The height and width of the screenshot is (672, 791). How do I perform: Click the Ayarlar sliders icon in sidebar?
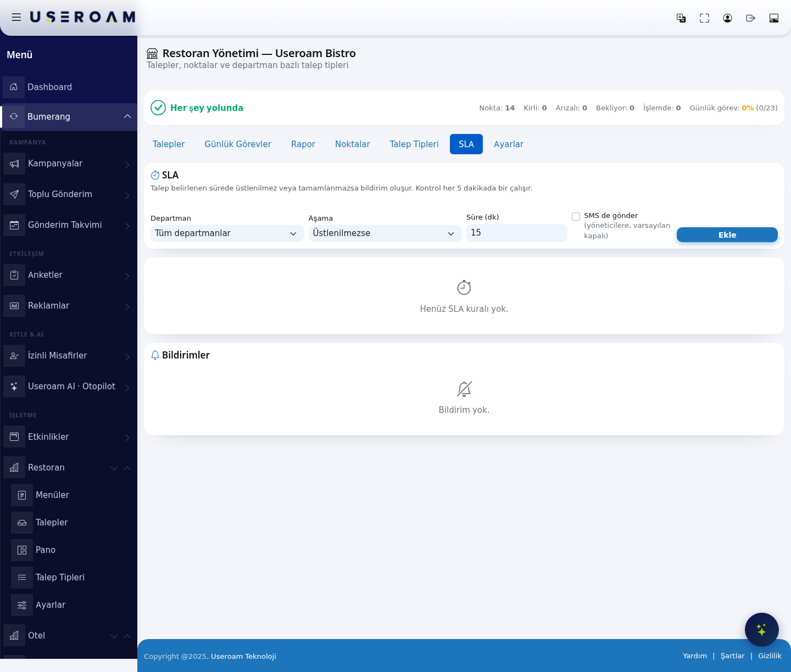[22, 605]
